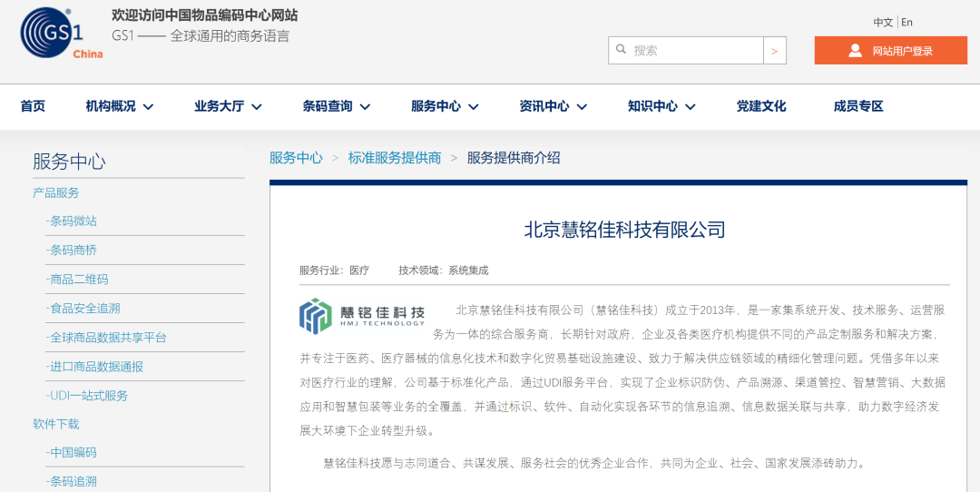The image size is (980, 492).
Task: Expand chevron next to 资讯中心
Action: pyautogui.click(x=582, y=107)
